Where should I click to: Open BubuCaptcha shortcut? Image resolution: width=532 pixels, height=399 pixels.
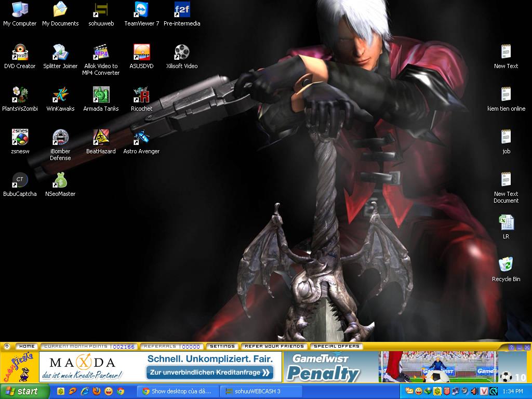coord(20,184)
